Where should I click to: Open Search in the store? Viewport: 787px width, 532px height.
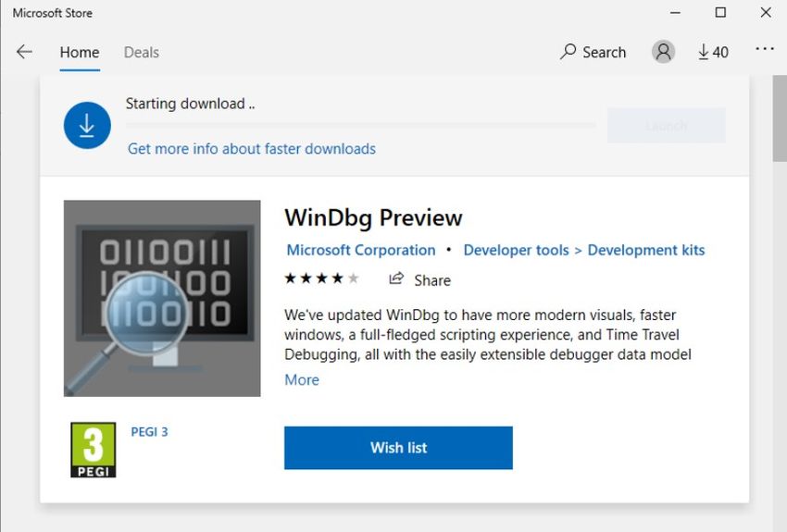pyautogui.click(x=593, y=52)
